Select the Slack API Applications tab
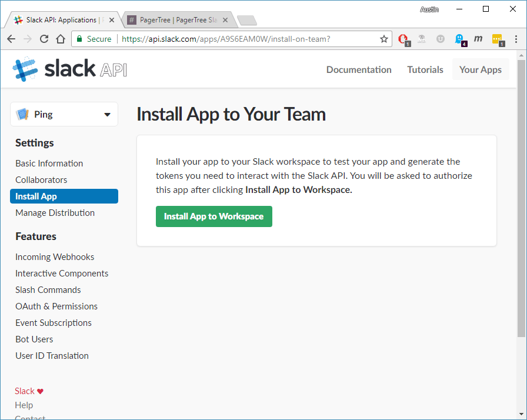This screenshot has height=420, width=527. [x=64, y=20]
